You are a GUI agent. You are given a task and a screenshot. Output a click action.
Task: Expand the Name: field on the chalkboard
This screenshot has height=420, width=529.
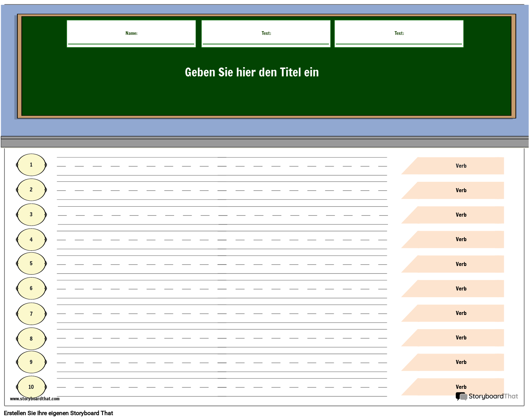tap(131, 33)
